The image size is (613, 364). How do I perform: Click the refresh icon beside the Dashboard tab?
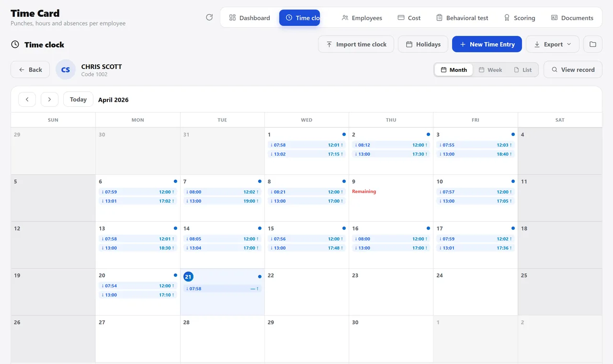coord(209,17)
